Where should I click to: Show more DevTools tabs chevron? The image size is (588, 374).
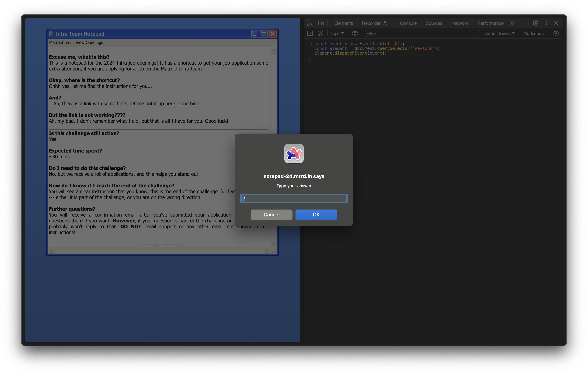[x=512, y=23]
